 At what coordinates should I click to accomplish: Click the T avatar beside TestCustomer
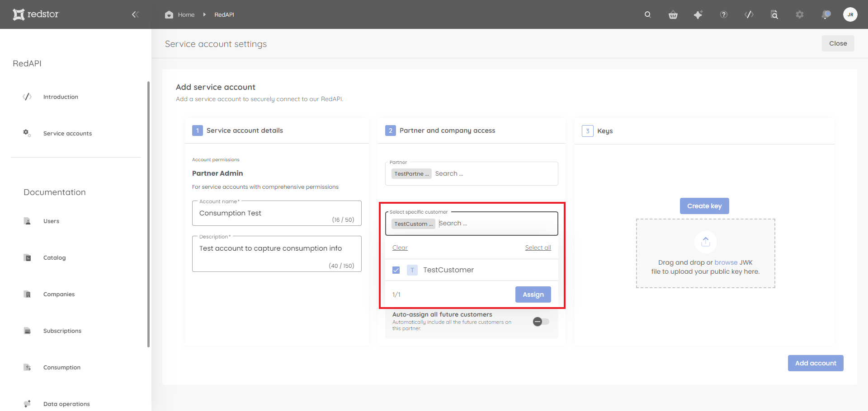[412, 270]
